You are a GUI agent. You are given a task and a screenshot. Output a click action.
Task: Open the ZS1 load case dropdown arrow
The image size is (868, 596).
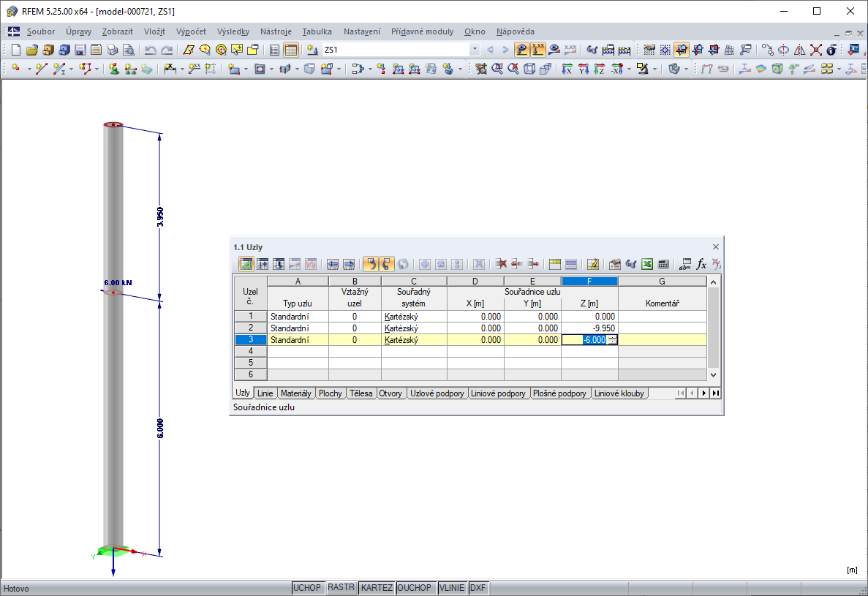pyautogui.click(x=475, y=50)
